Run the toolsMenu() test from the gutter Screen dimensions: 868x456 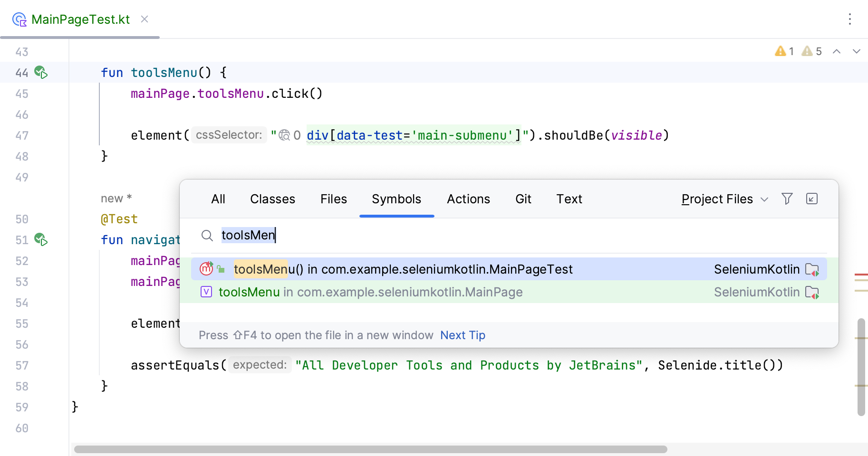[40, 73]
